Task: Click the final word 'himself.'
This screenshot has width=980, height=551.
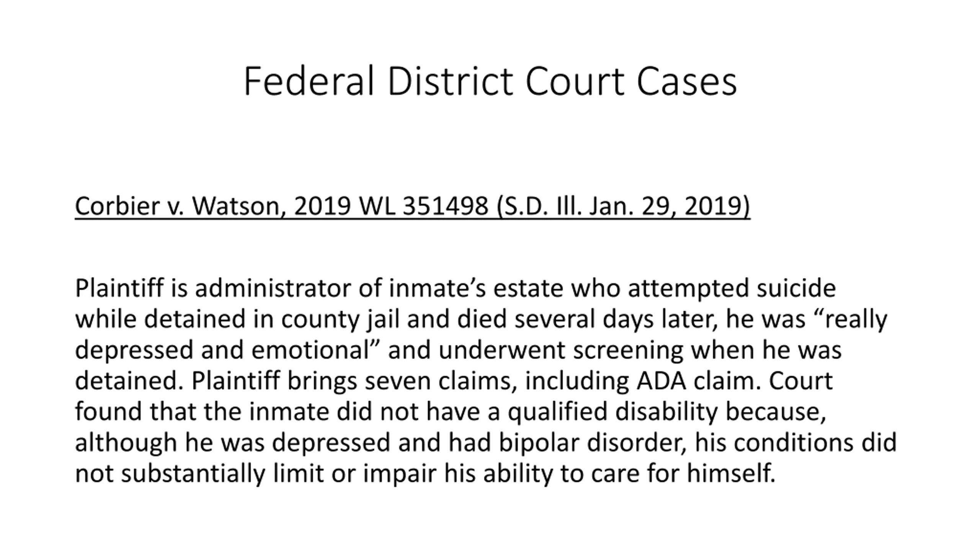Action: [731, 474]
